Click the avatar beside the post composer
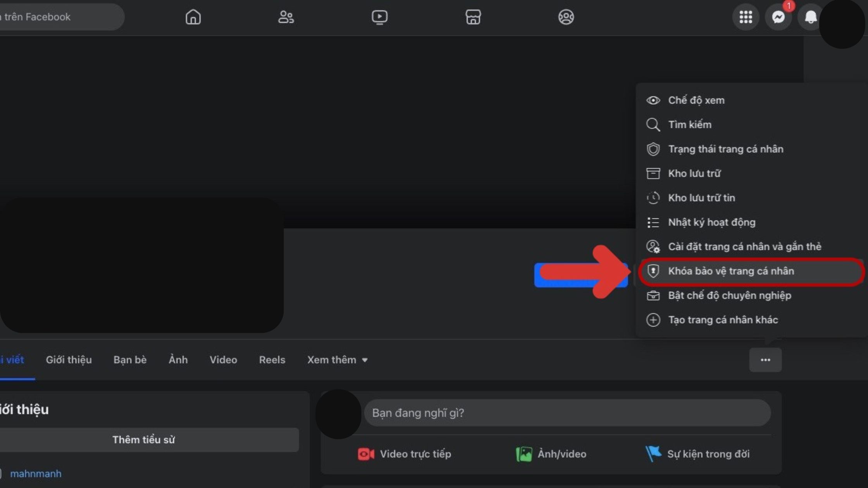The height and width of the screenshot is (488, 868). pyautogui.click(x=338, y=414)
